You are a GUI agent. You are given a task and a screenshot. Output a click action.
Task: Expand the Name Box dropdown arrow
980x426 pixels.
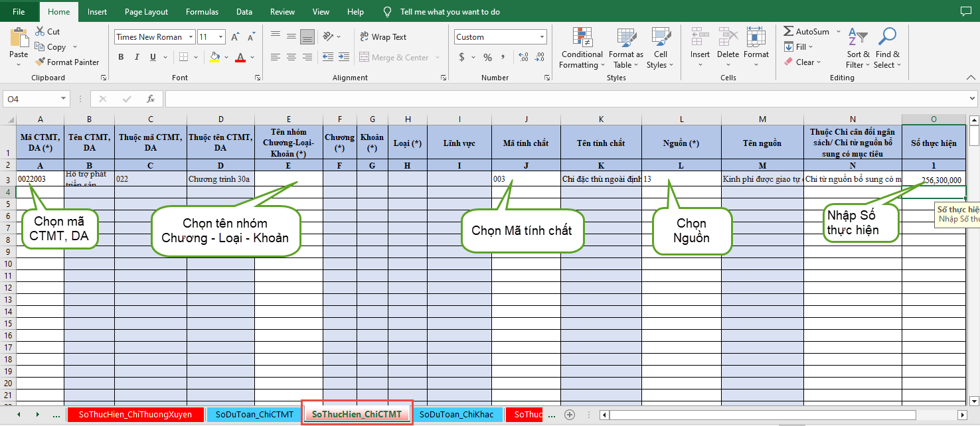tap(64, 99)
